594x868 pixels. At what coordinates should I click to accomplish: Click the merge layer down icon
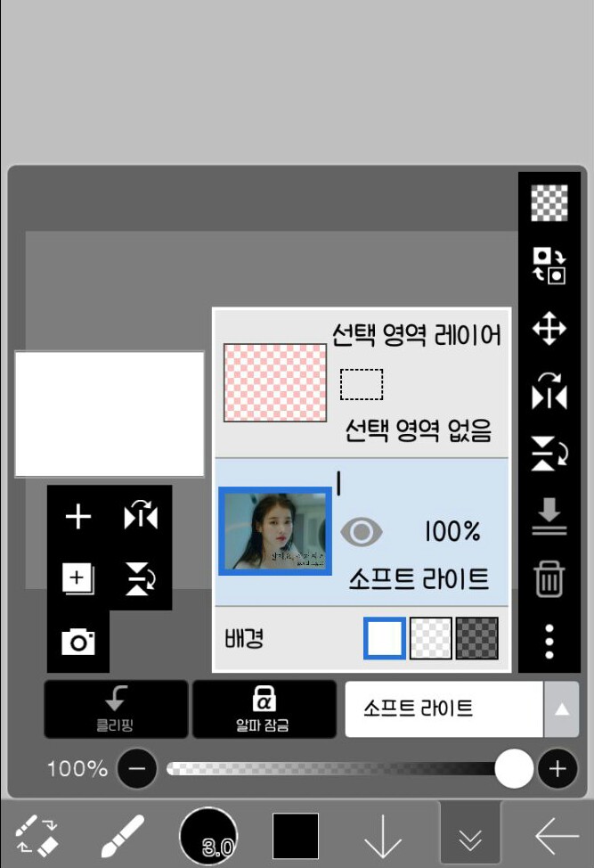(x=549, y=516)
